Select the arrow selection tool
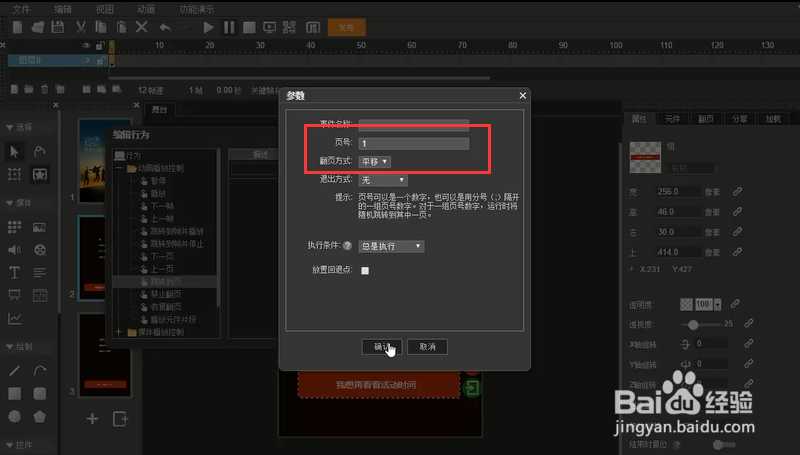 click(14, 151)
